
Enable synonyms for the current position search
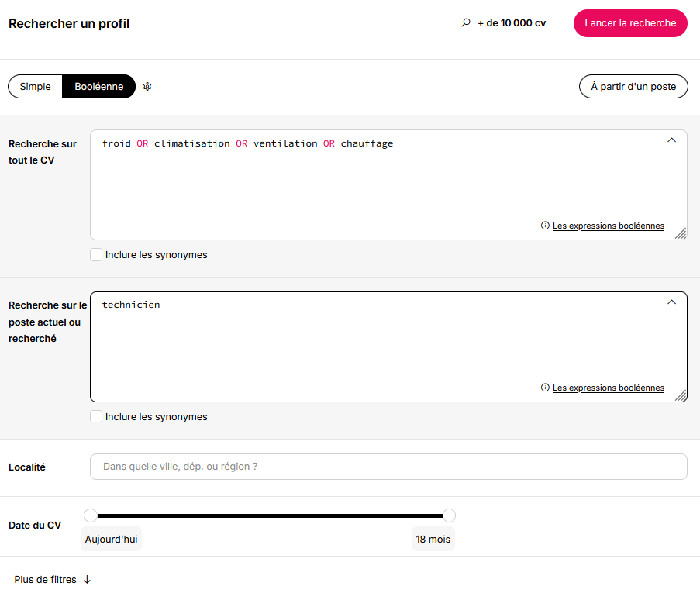tap(96, 416)
